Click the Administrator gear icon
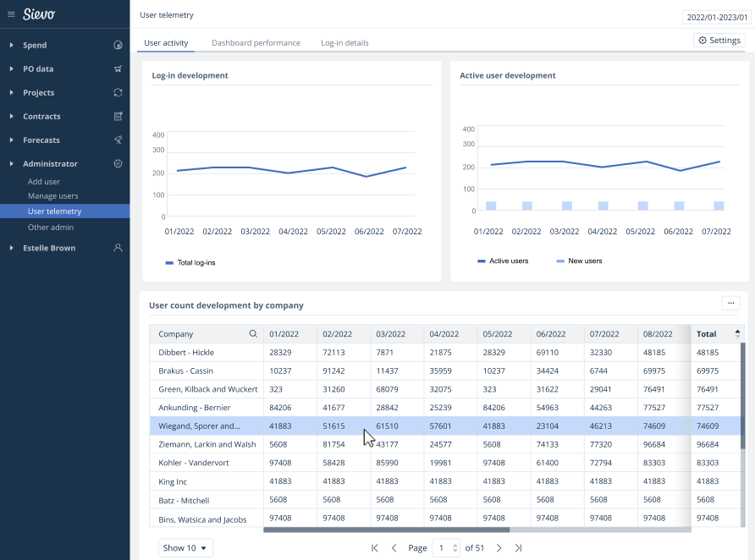The width and height of the screenshot is (755, 560). pyautogui.click(x=118, y=163)
